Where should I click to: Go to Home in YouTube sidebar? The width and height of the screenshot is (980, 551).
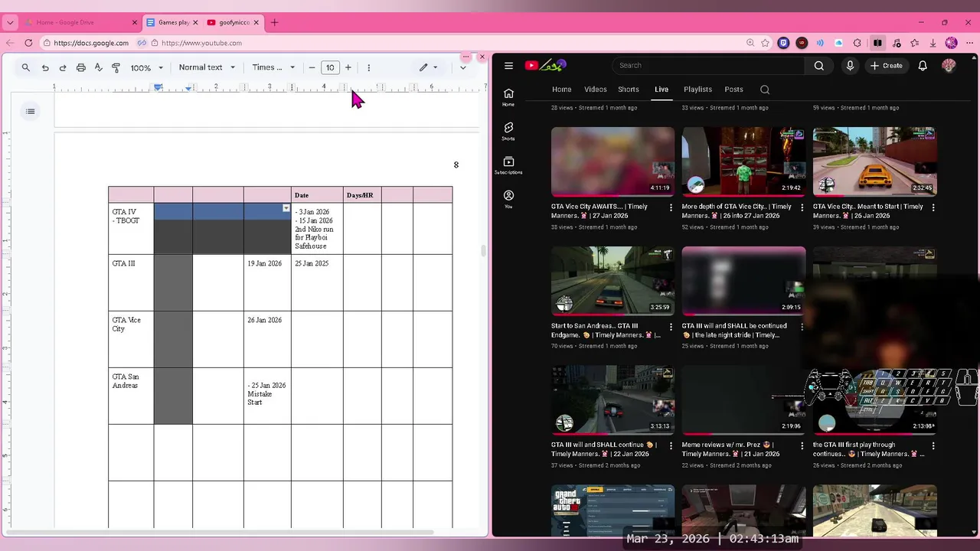(x=508, y=97)
